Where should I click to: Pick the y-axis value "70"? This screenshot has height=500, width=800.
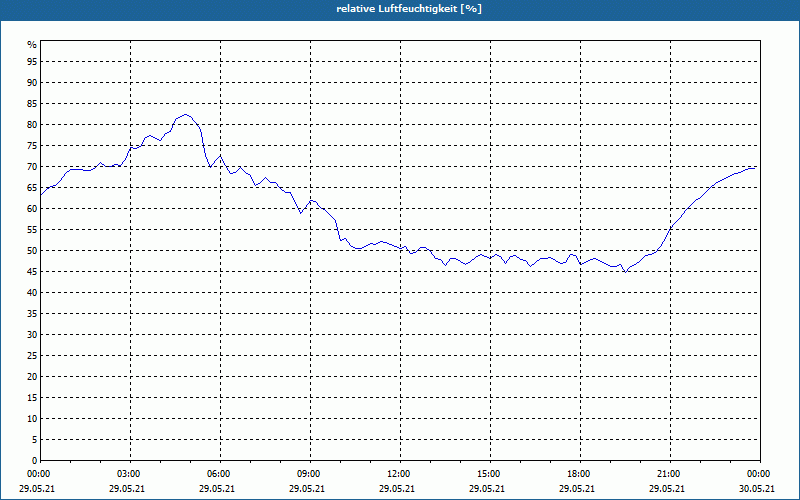[x=32, y=166]
